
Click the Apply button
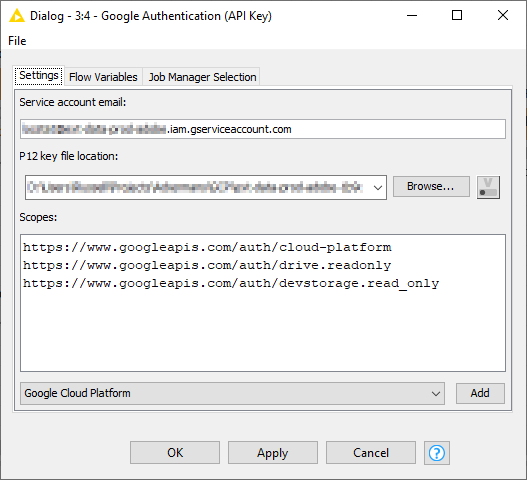pos(273,453)
